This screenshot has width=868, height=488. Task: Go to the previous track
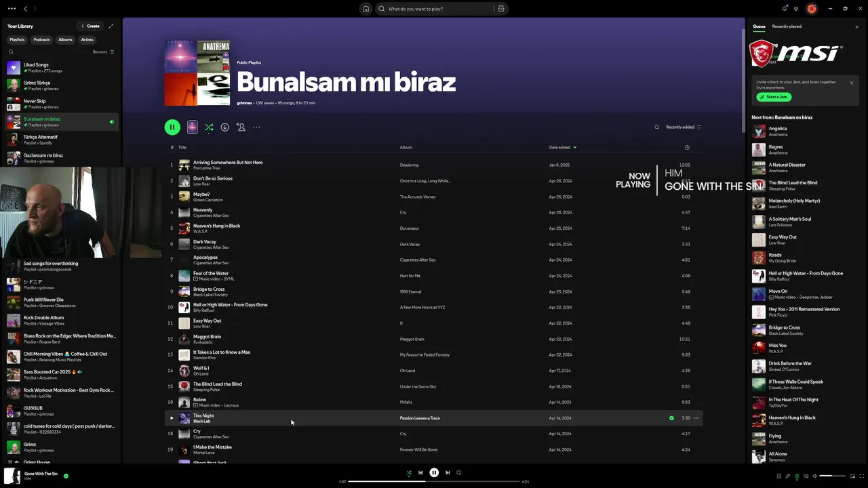tap(420, 472)
